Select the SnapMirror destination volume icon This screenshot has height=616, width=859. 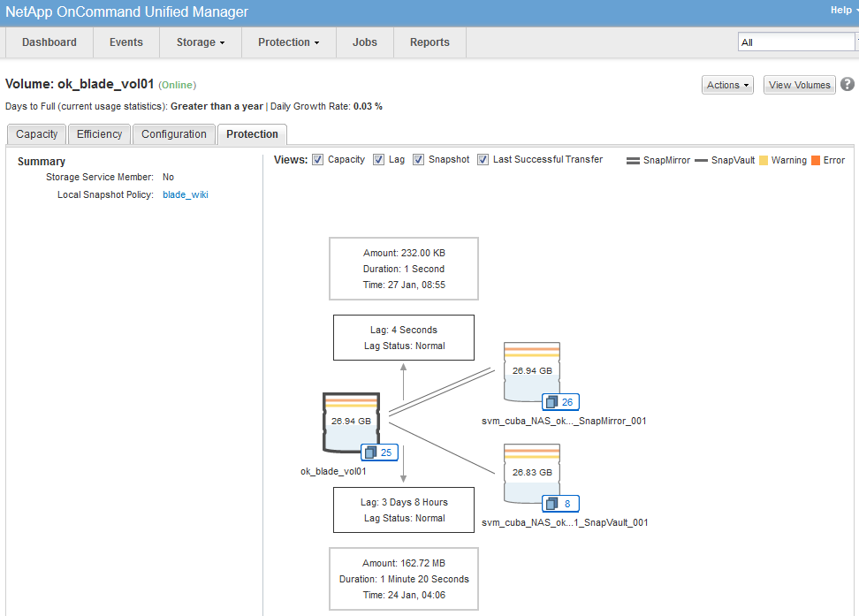[x=532, y=371]
